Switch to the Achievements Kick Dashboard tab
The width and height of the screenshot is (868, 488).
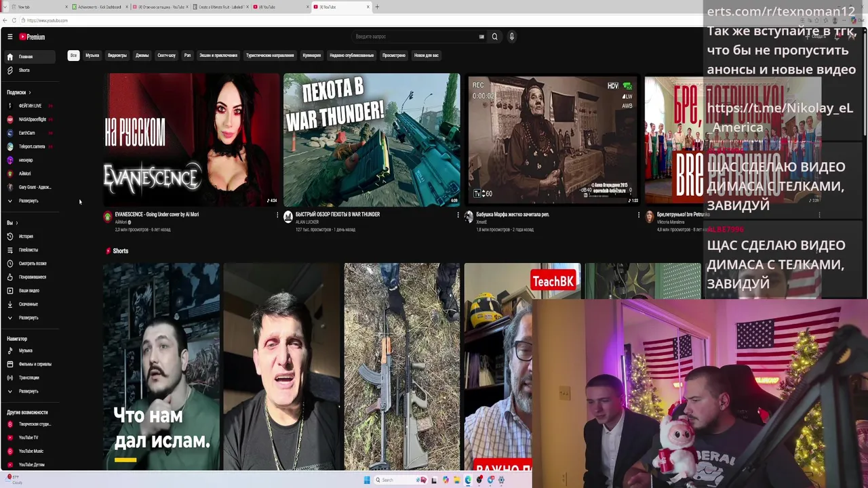(x=99, y=7)
